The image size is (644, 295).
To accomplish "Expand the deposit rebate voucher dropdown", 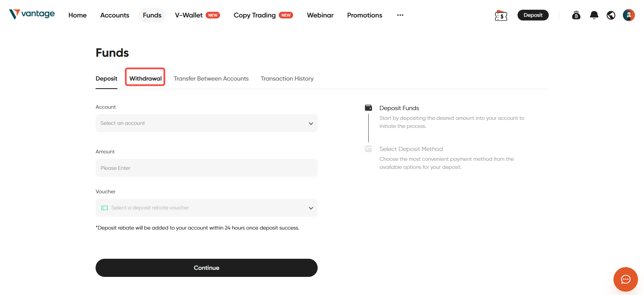I will pos(206,208).
